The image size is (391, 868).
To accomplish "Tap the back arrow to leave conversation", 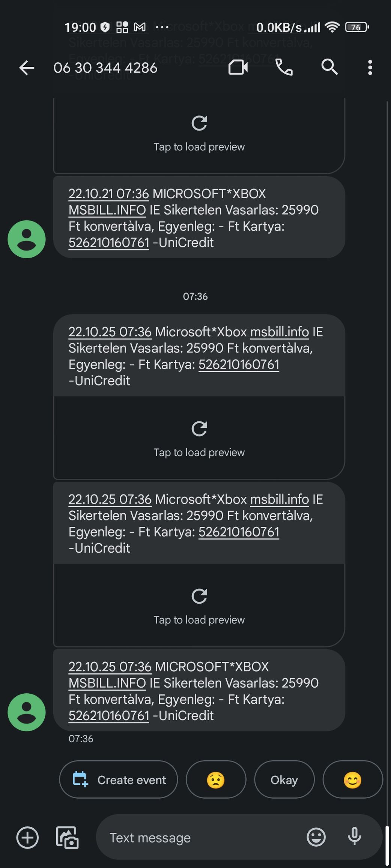I will click(x=27, y=68).
